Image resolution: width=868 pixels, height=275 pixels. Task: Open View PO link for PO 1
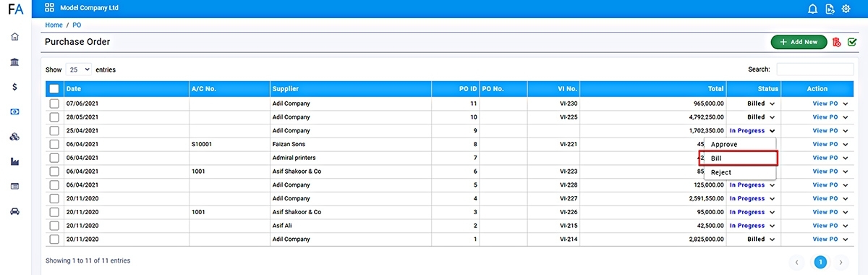(825, 239)
